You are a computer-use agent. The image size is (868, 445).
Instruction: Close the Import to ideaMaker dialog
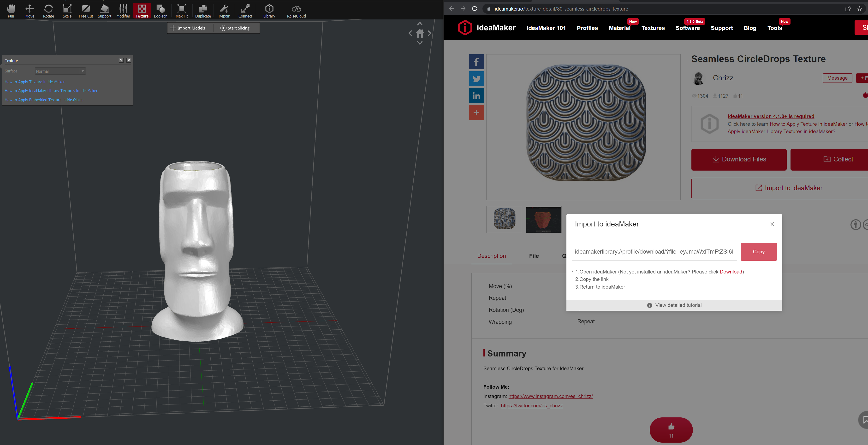pos(772,224)
